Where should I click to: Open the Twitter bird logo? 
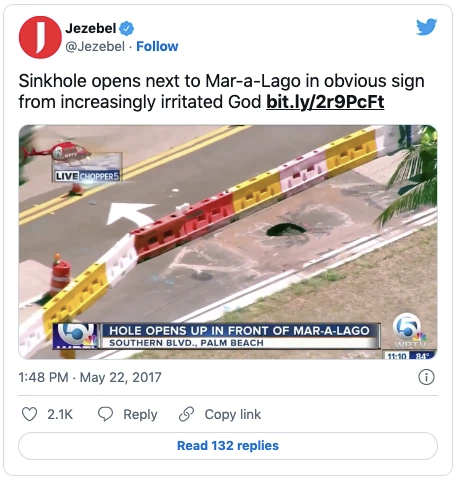coord(426,27)
